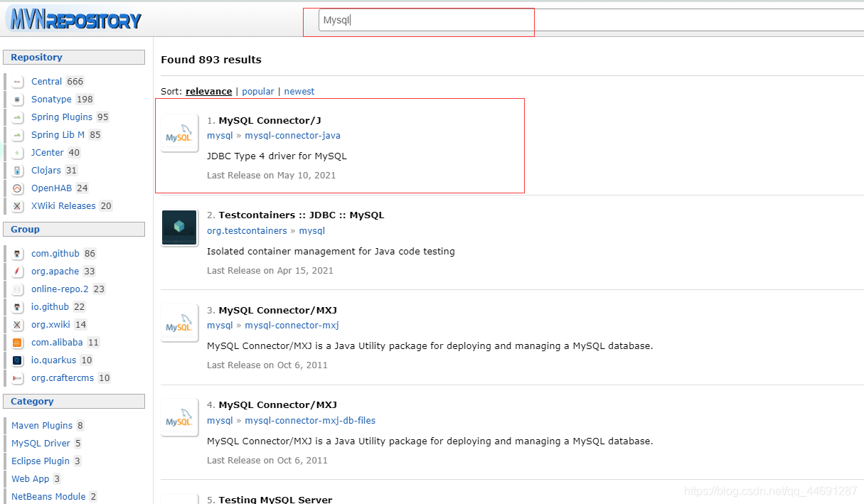This screenshot has height=504, width=864.
Task: Click the Group sidebar header
Action: point(74,230)
